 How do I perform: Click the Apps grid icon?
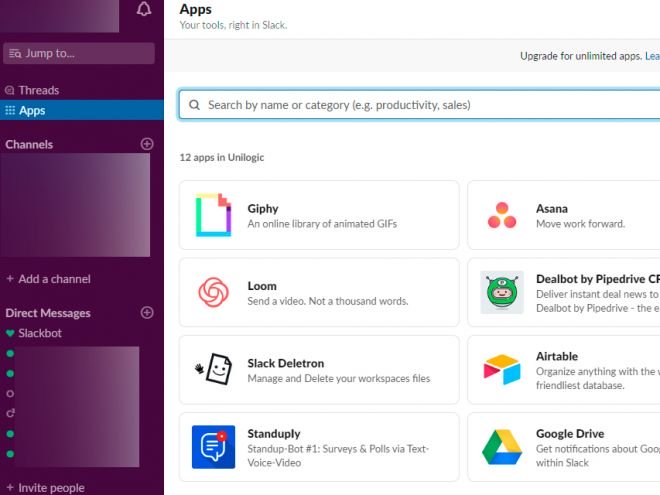pyautogui.click(x=10, y=110)
